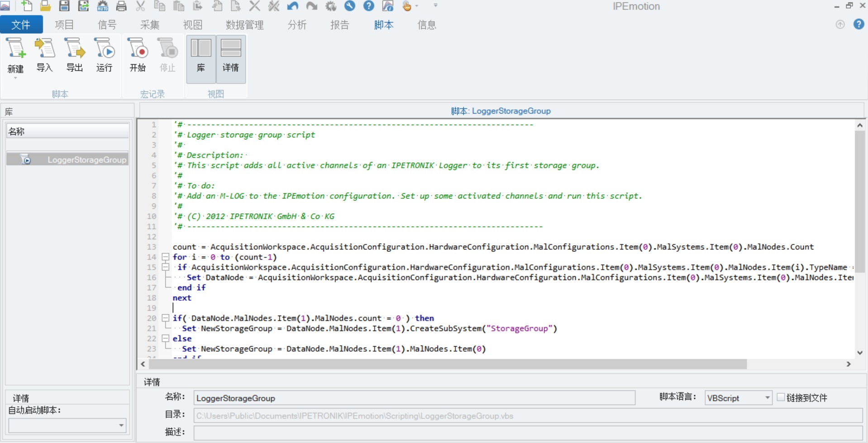Enable the 链接到文件 checkbox

pyautogui.click(x=781, y=397)
